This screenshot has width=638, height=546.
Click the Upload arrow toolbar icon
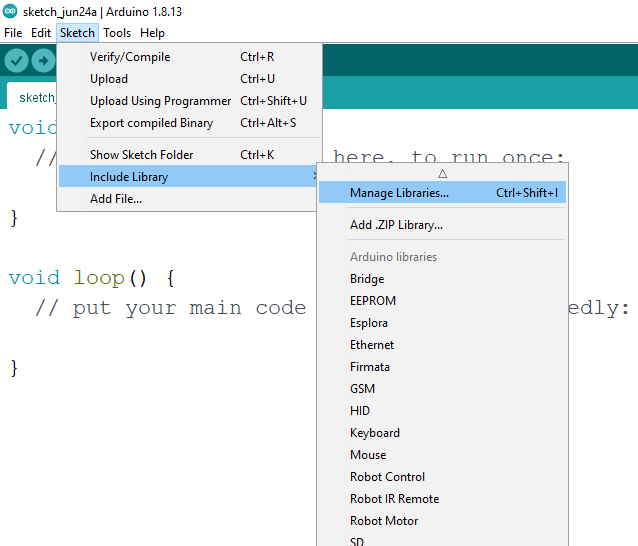pyautogui.click(x=43, y=61)
